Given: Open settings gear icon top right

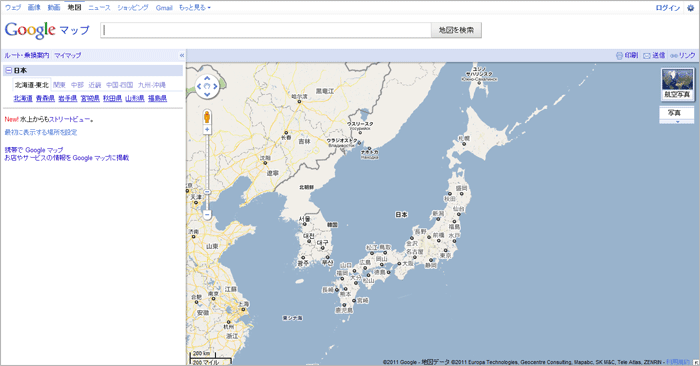Looking at the screenshot, I should point(690,8).
